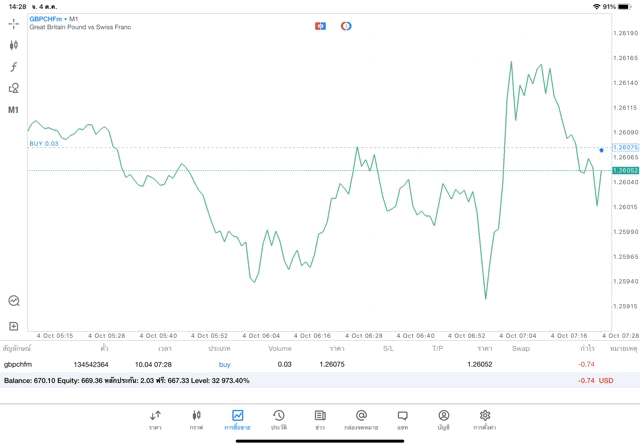Open the indicators function icon
640x447 pixels.
pos(14,66)
